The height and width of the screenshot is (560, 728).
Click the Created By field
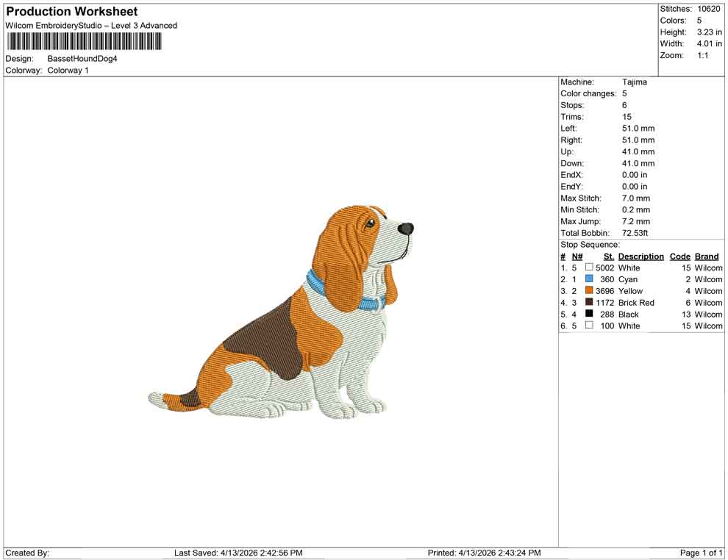pyautogui.click(x=26, y=553)
